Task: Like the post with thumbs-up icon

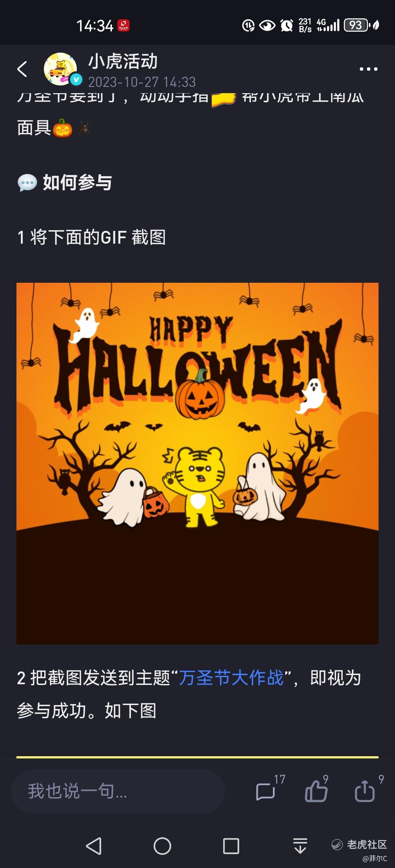Action: coord(316,791)
